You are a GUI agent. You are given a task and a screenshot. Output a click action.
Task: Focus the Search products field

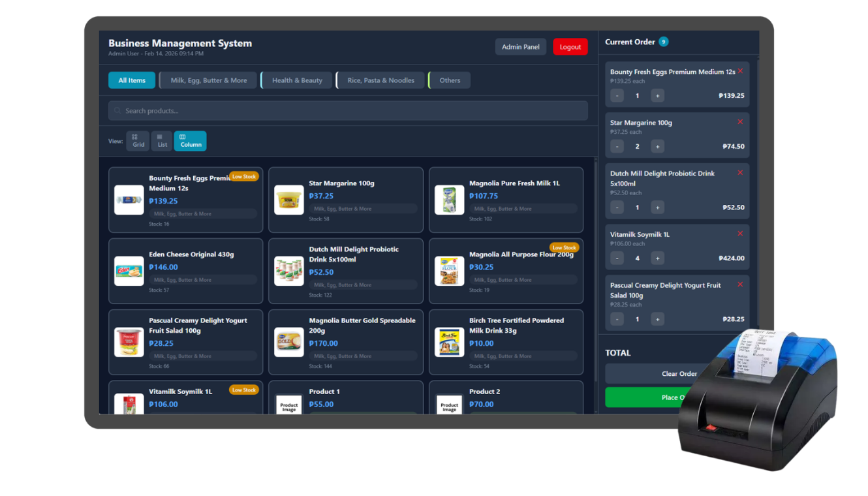tap(348, 111)
